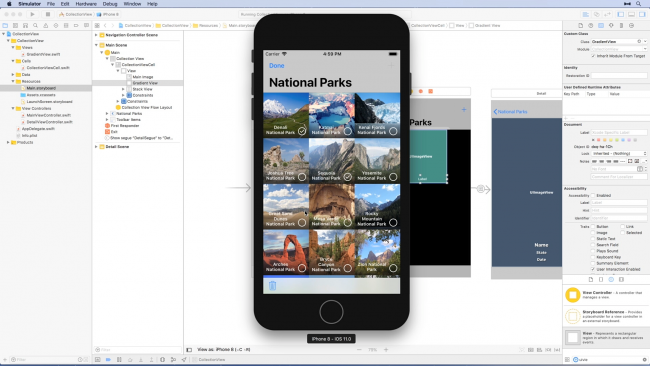The width and height of the screenshot is (650, 366).
Task: Open the Attributes inspector
Action: 611,26
